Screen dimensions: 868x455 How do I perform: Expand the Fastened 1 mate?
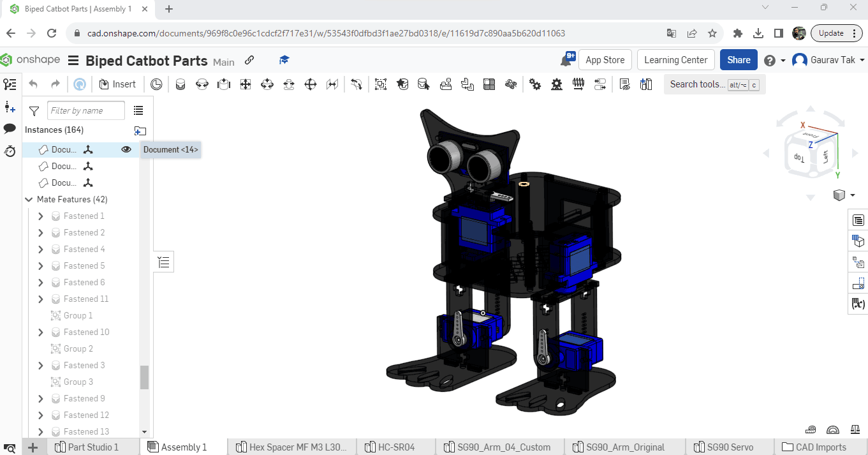41,216
